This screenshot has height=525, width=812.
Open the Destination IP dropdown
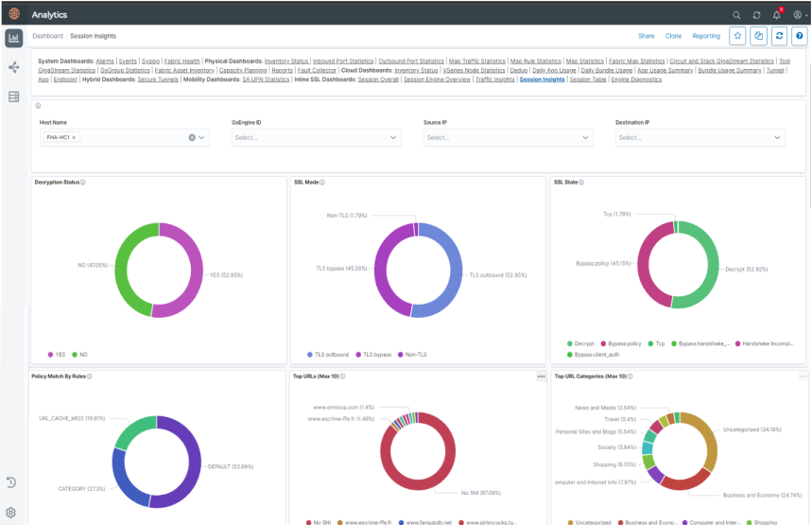point(700,138)
